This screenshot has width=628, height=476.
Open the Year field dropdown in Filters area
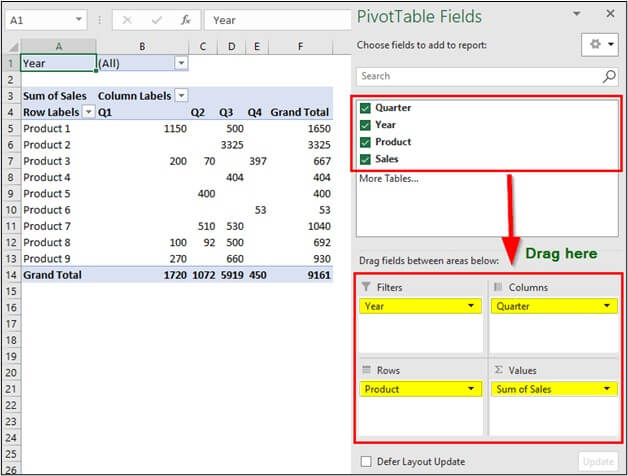point(471,306)
